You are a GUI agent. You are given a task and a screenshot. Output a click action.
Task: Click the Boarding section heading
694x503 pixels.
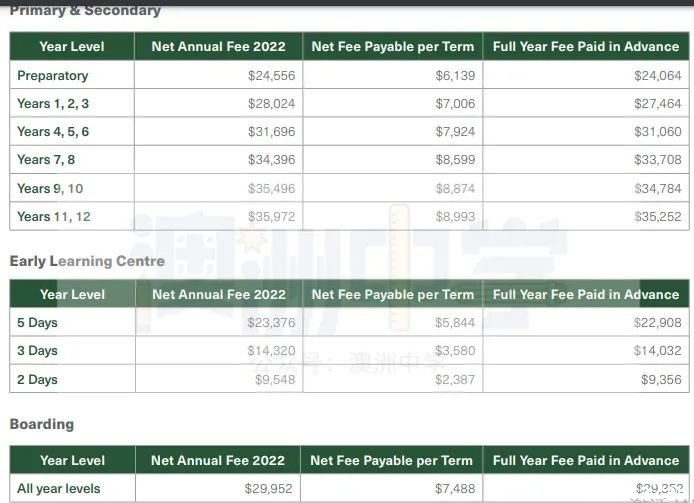pyautogui.click(x=42, y=424)
